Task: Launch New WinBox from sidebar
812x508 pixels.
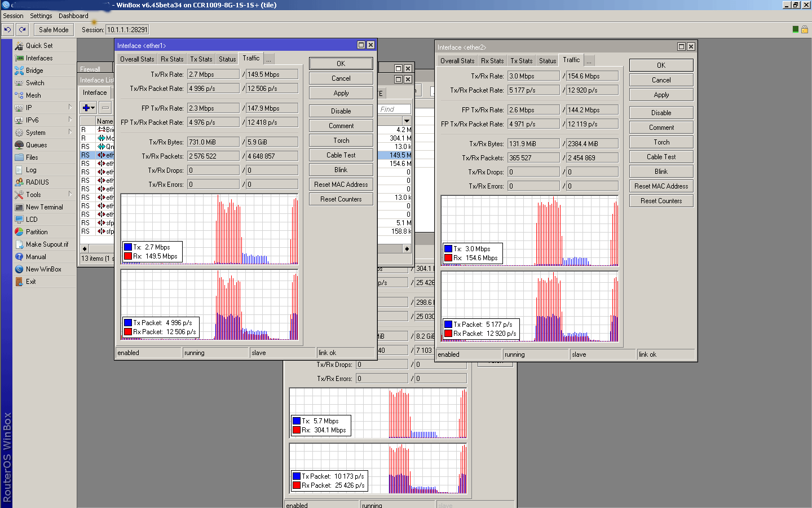Action: [45, 269]
